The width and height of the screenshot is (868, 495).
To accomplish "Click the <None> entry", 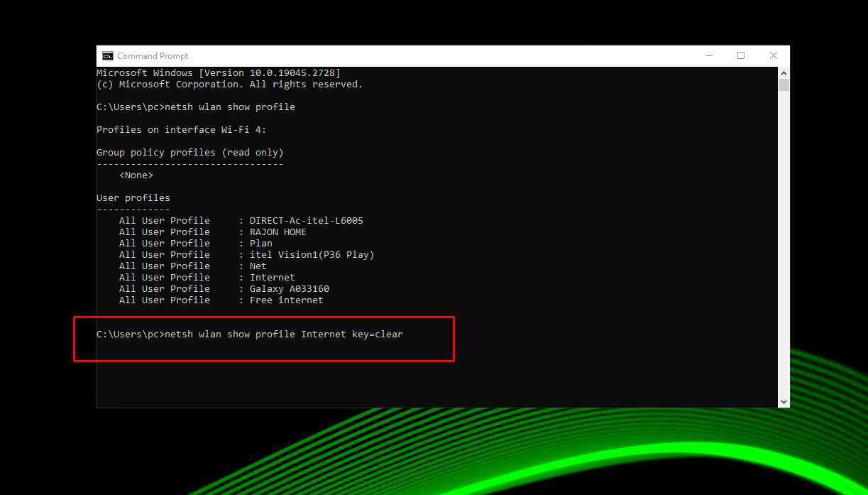I will (x=136, y=175).
